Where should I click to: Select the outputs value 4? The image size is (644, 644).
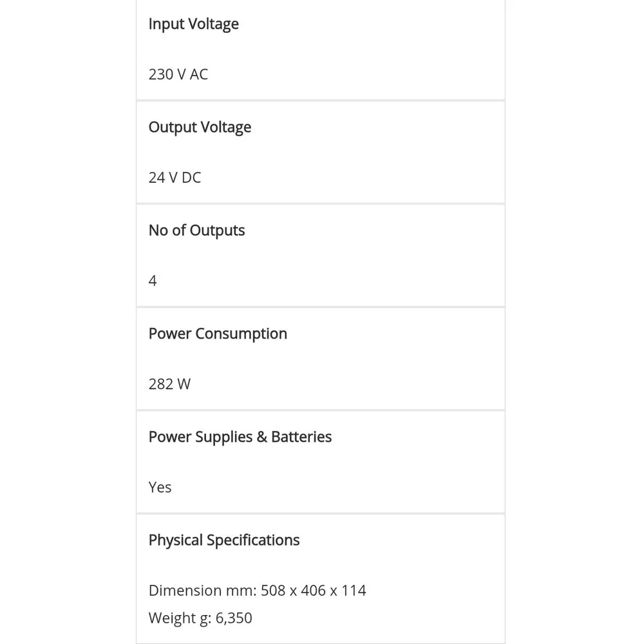153,281
